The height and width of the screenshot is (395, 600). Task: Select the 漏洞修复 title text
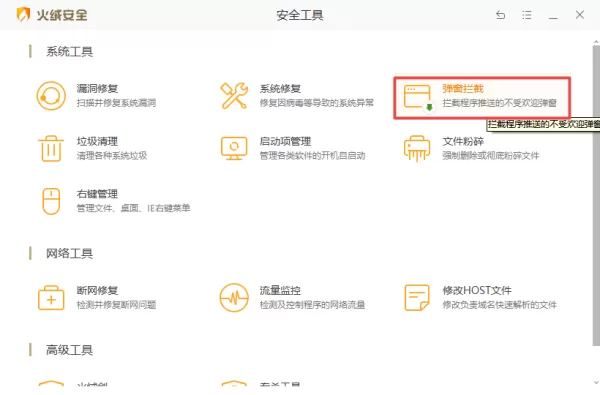coord(97,89)
